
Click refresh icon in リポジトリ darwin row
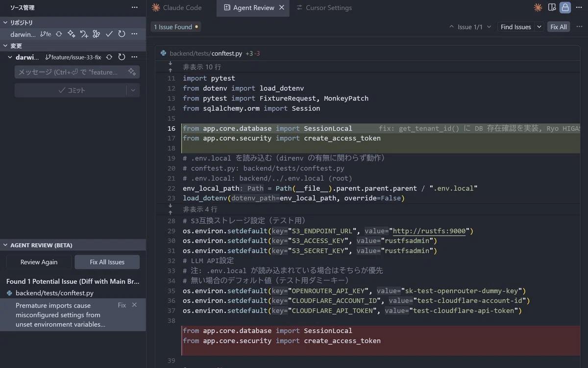coord(122,34)
